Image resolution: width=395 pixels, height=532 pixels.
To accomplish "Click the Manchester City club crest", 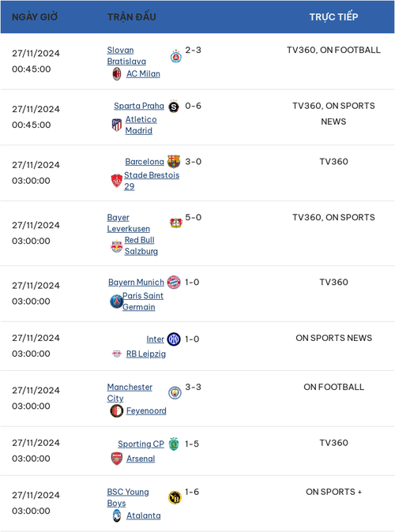I will point(175,392).
